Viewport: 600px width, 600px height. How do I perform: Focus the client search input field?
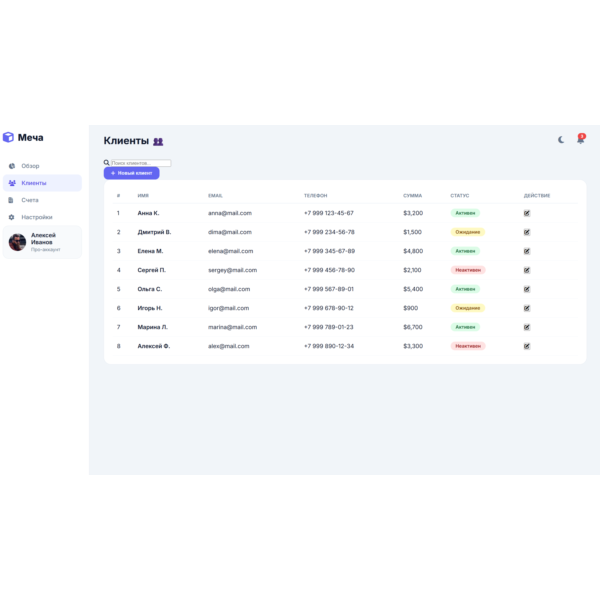[x=141, y=163]
